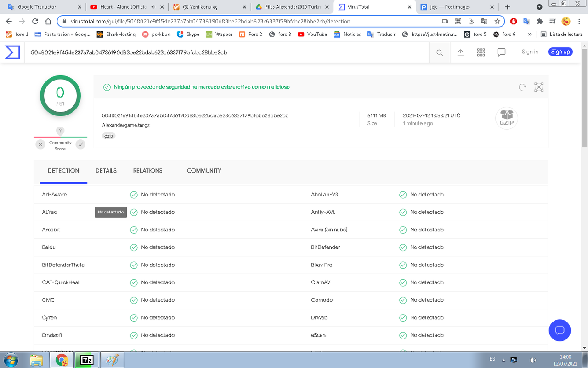
Task: Open the Skype bookmark
Action: [x=188, y=34]
